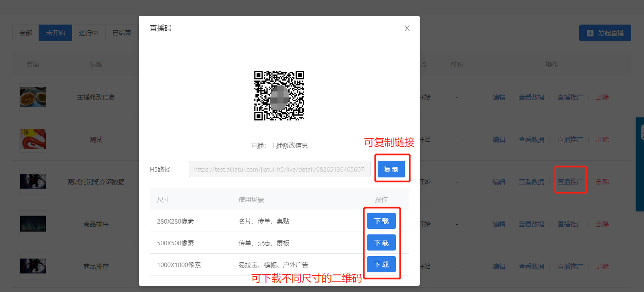The image size is (644, 292).
Task: Click the 传单、杂志、展板 usage text
Action: click(x=264, y=243)
